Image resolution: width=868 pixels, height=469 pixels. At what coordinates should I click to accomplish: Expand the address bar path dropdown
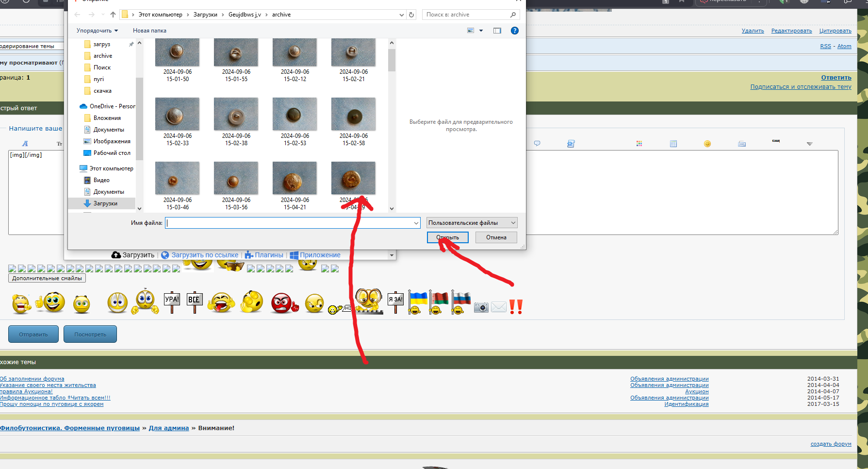coord(402,15)
